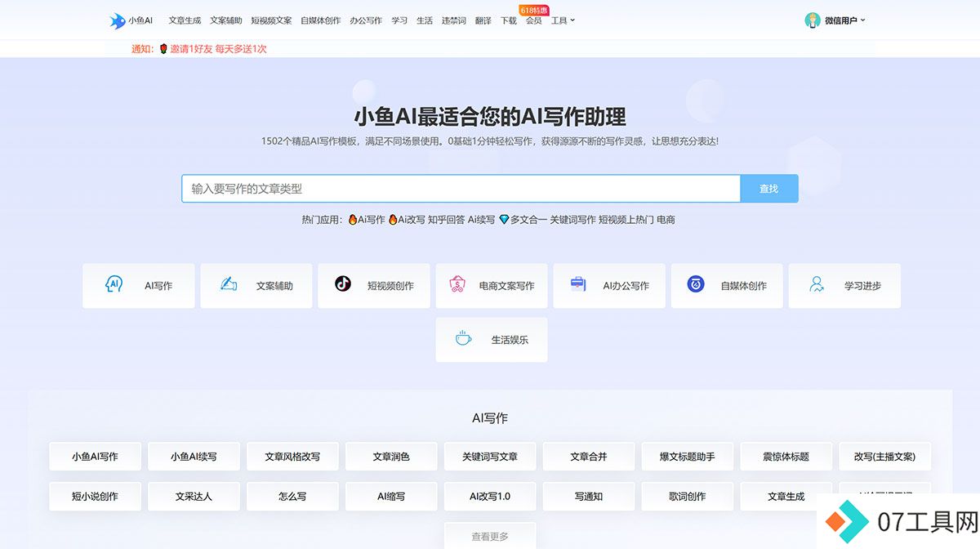The image size is (980, 549).
Task: Open the 文章生成 template button
Action: pos(786,496)
